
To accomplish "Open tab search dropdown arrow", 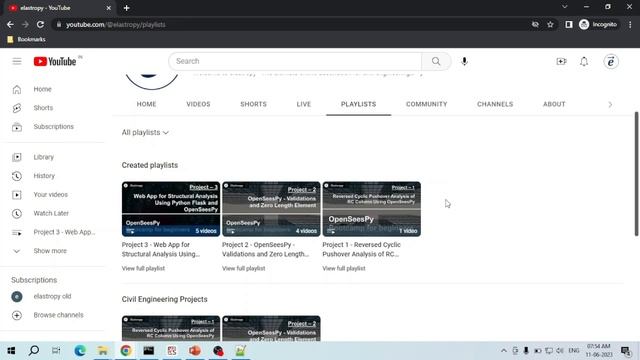I will (564, 7).
